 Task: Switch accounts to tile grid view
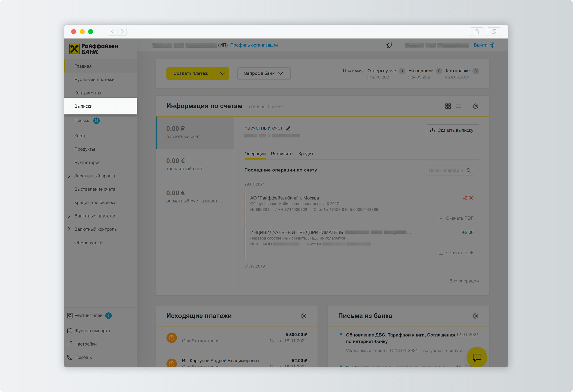pyautogui.click(x=448, y=106)
